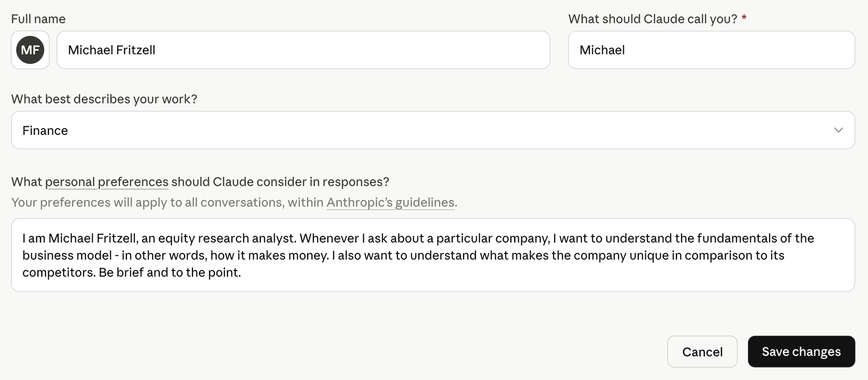Image resolution: width=868 pixels, height=380 pixels.
Task: Click the red required asterisk marker
Action: click(744, 18)
